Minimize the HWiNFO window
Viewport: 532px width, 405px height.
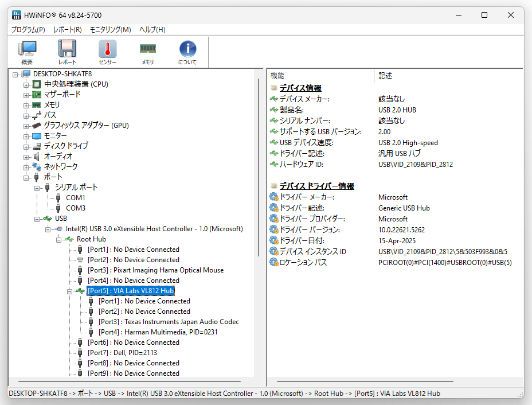[459, 15]
